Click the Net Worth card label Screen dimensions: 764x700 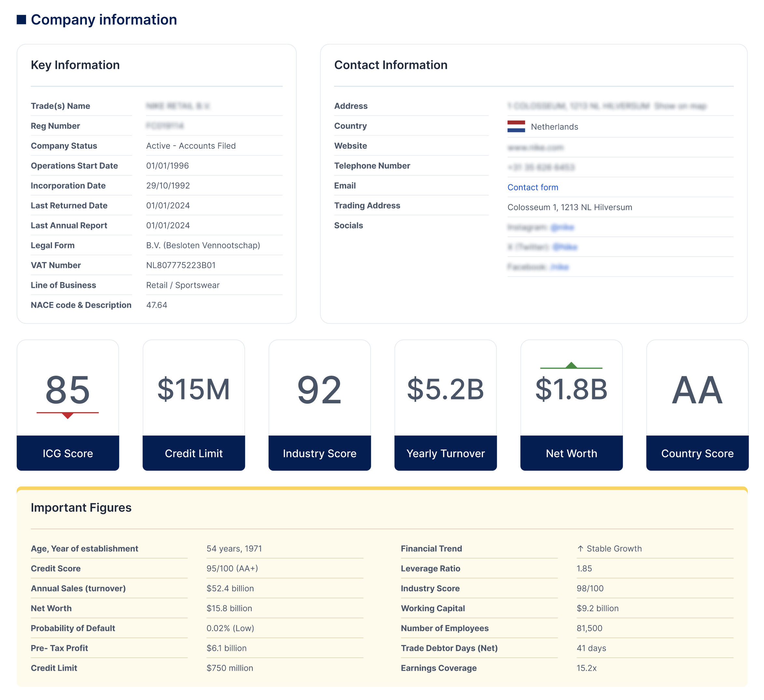571,453
